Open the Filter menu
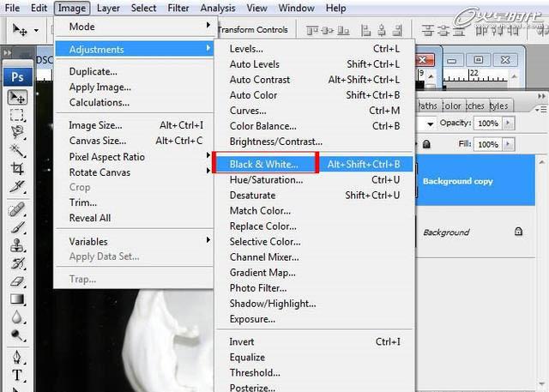This screenshot has width=549, height=392. 178,8
